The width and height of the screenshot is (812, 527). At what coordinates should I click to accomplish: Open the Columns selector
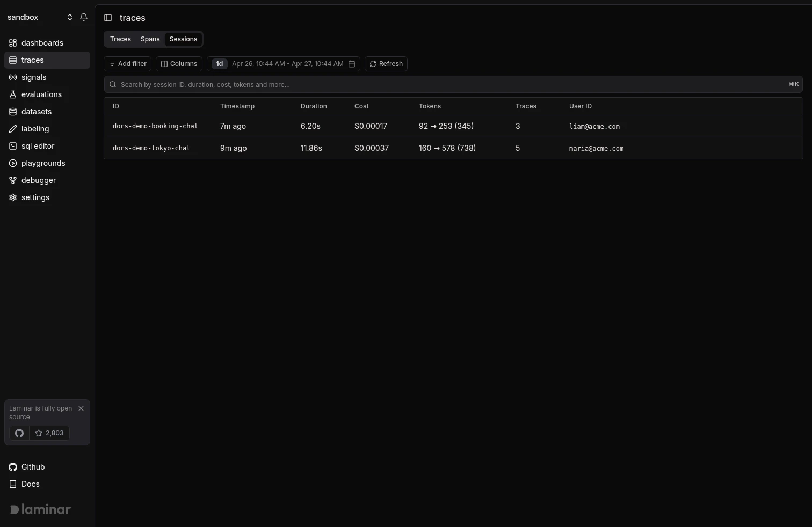tap(179, 64)
